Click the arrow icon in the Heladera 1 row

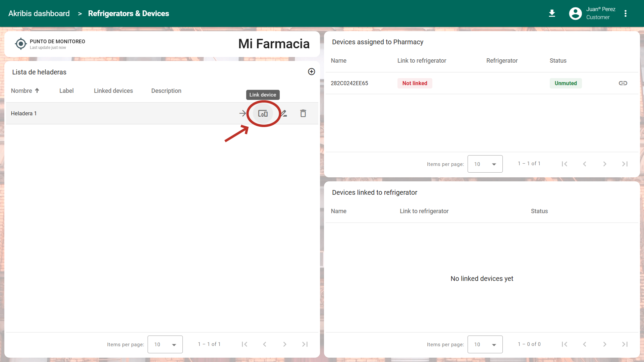coord(243,114)
